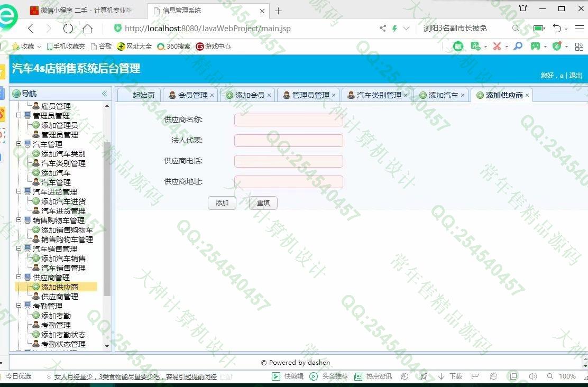Switch to the 汽车类别管理 tab
The height and width of the screenshot is (387, 588).
(x=379, y=95)
